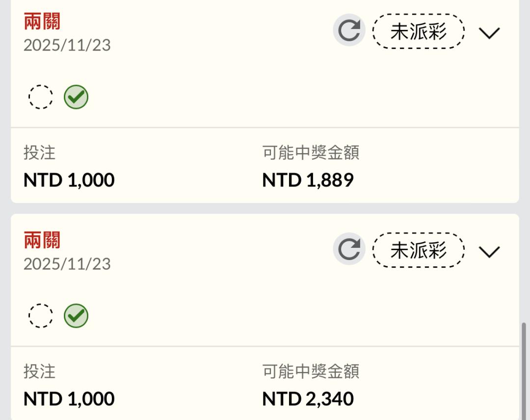Click green checkmark on the NTD 1,889 bet
The width and height of the screenshot is (530, 420).
pyautogui.click(x=76, y=97)
